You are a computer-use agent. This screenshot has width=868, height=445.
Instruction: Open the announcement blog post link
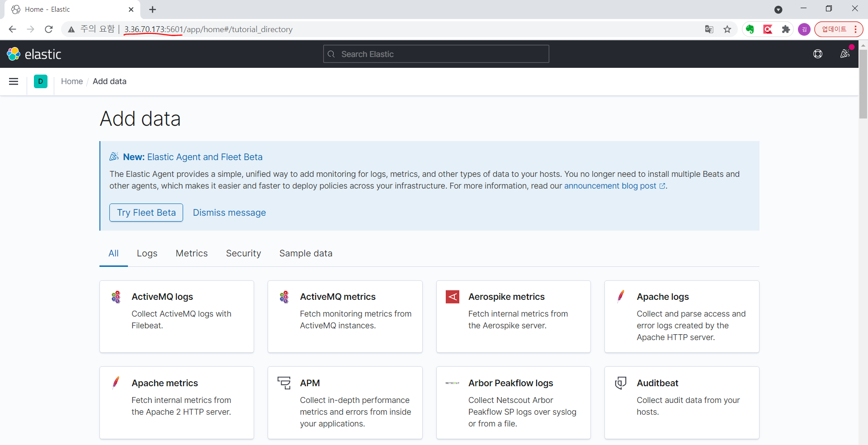click(x=615, y=186)
